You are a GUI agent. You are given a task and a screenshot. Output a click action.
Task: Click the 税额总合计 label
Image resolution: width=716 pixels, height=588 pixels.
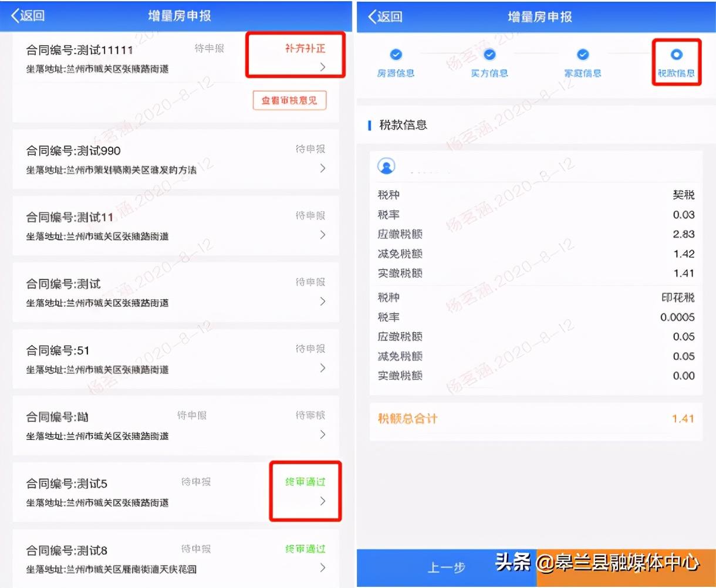[x=407, y=419]
